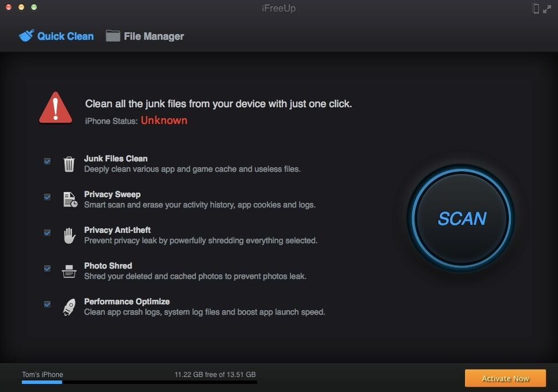The height and width of the screenshot is (392, 558).
Task: Click the trash can Junk Files icon
Action: point(69,164)
